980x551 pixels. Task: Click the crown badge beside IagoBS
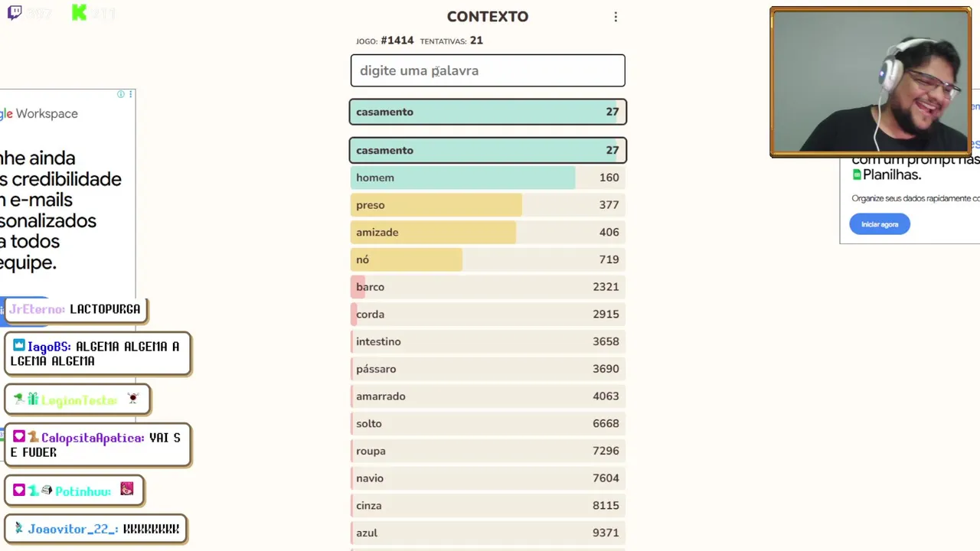(19, 346)
